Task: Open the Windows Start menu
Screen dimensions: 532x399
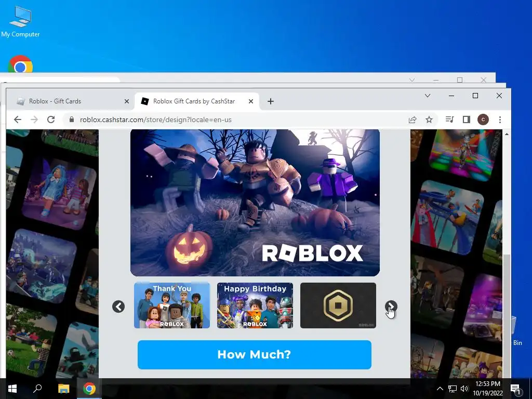Action: (12, 389)
